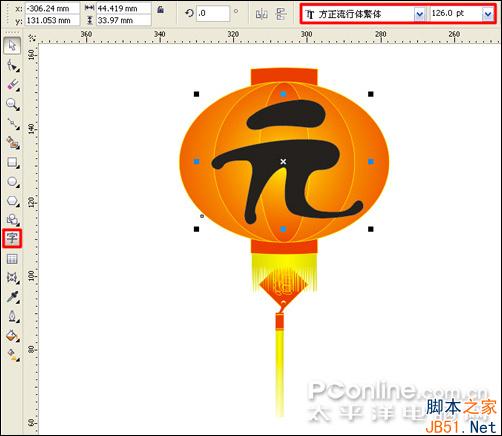The width and height of the screenshot is (502, 436).
Task: Open the Basic shapes tool
Action: [12, 219]
